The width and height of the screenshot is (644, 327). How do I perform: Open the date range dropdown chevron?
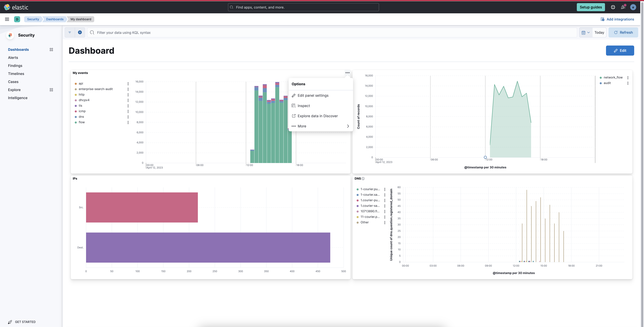click(x=589, y=32)
